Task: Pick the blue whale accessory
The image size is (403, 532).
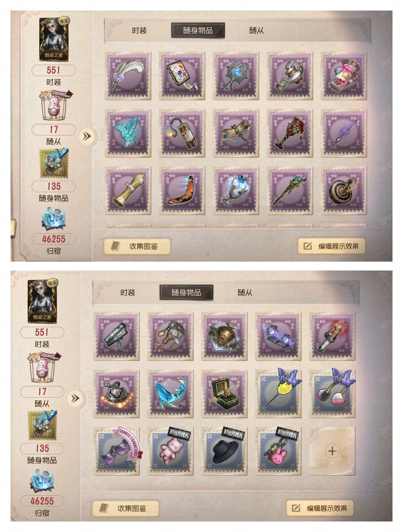Action: [x=170, y=394]
